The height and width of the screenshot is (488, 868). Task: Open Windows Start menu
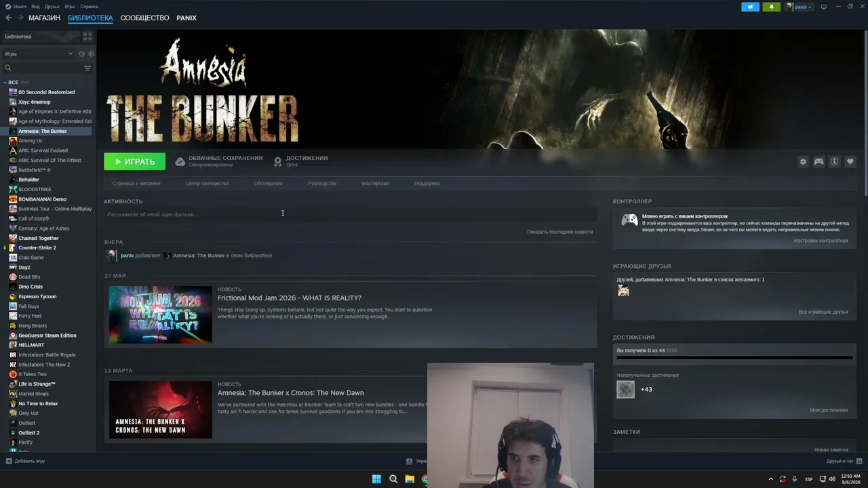pos(376,479)
